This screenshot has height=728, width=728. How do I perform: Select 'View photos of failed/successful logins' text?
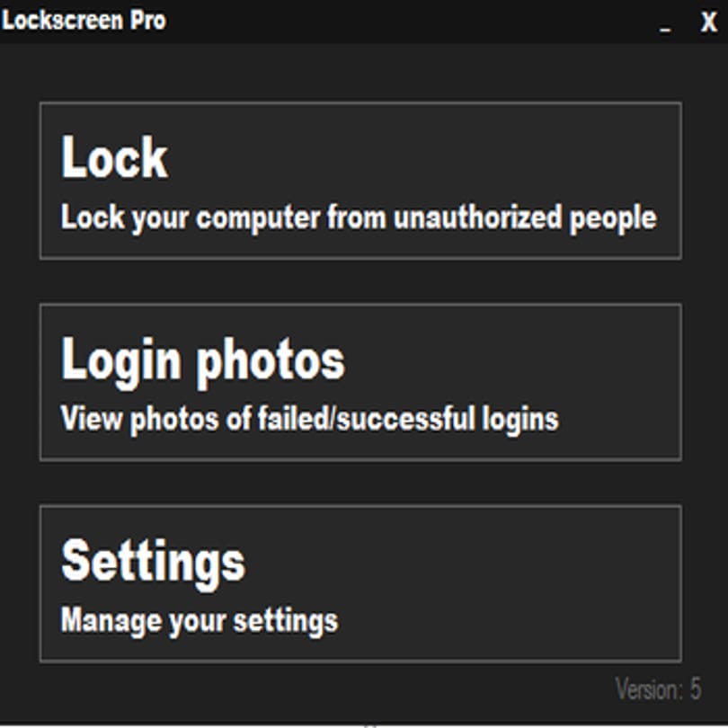[310, 419]
